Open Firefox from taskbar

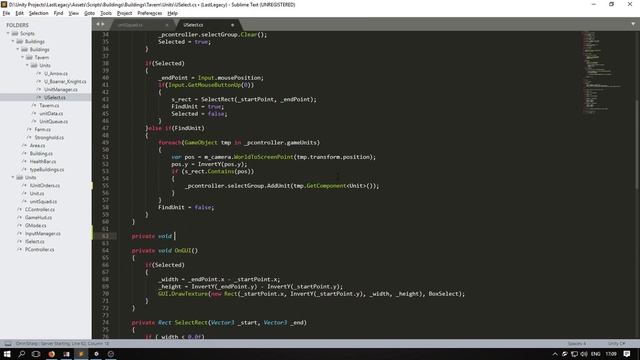click(x=51, y=354)
